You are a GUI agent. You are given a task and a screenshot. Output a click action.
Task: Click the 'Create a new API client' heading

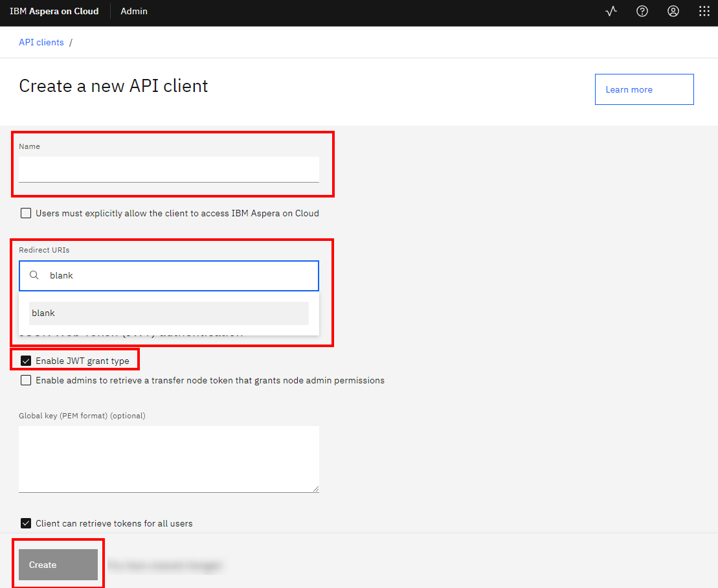[113, 86]
